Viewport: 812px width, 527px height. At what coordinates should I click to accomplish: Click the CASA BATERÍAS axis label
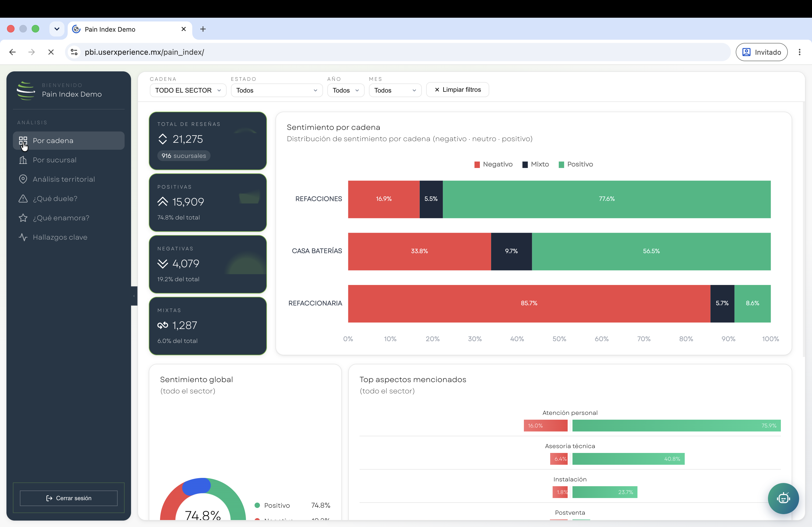(317, 251)
